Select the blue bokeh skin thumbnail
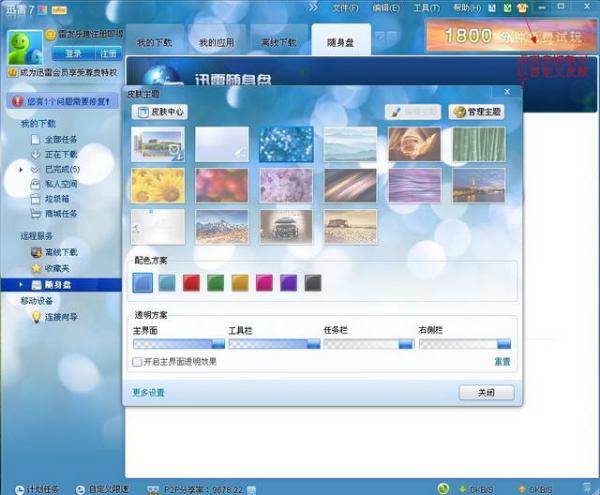600x495 pixels. point(286,144)
